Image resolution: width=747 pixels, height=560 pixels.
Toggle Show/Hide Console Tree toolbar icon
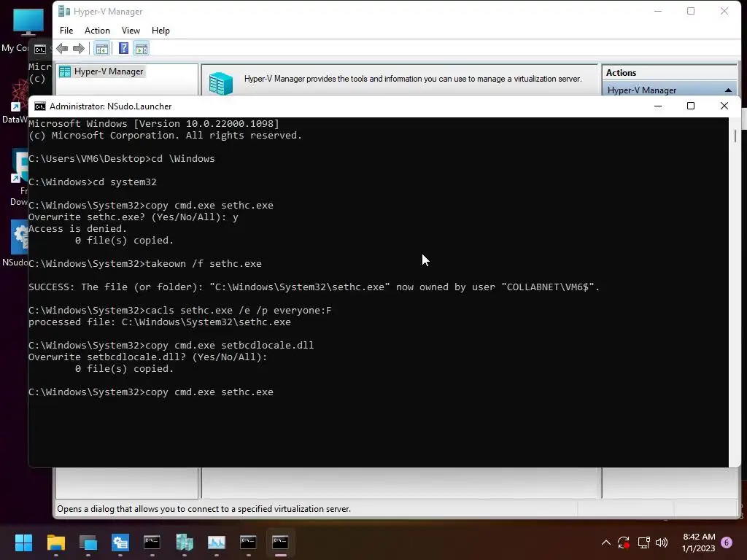[101, 48]
